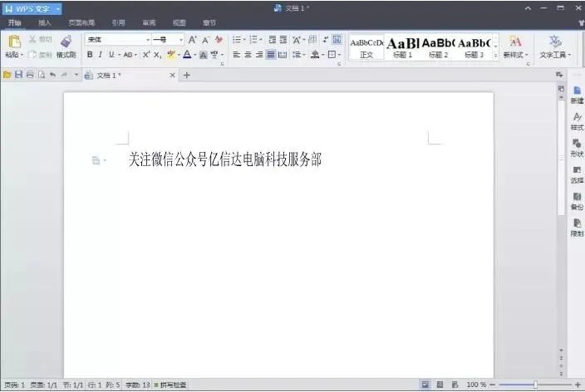Open the underline style dropdown arrow
585x392 pixels.
pos(120,55)
